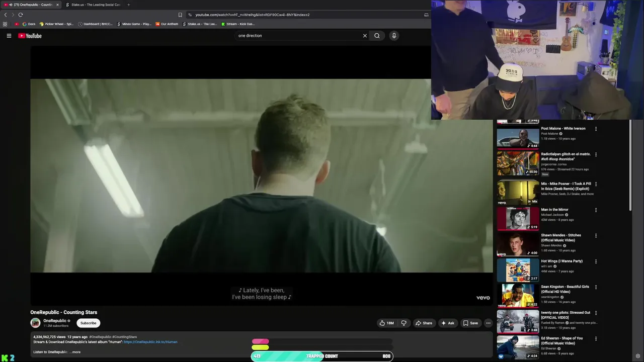Open options menu for Mike Posner mix

[x=596, y=184]
